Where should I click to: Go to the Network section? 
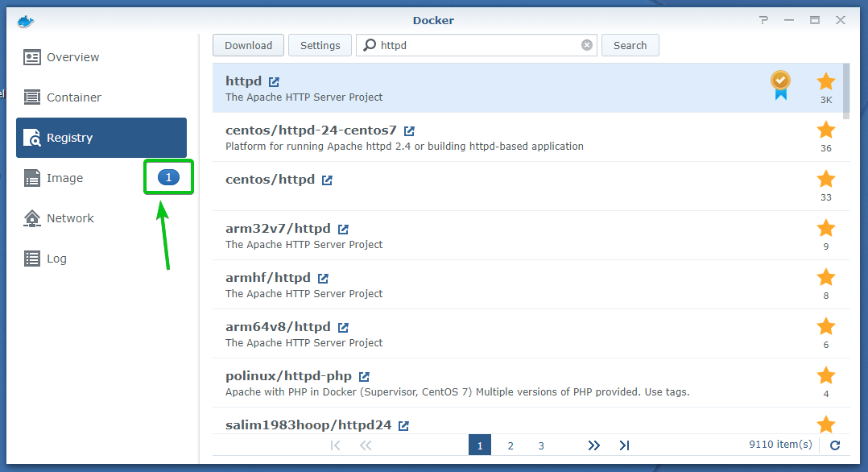70,218
